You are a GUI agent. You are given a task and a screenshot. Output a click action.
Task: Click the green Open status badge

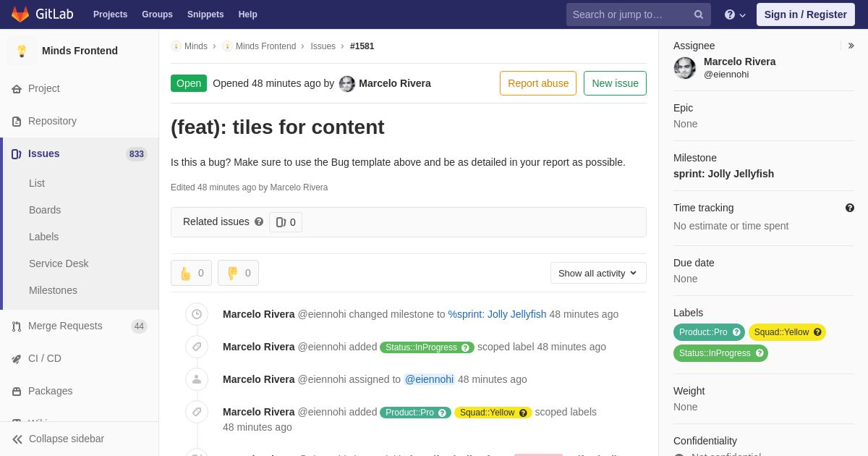coord(189,83)
